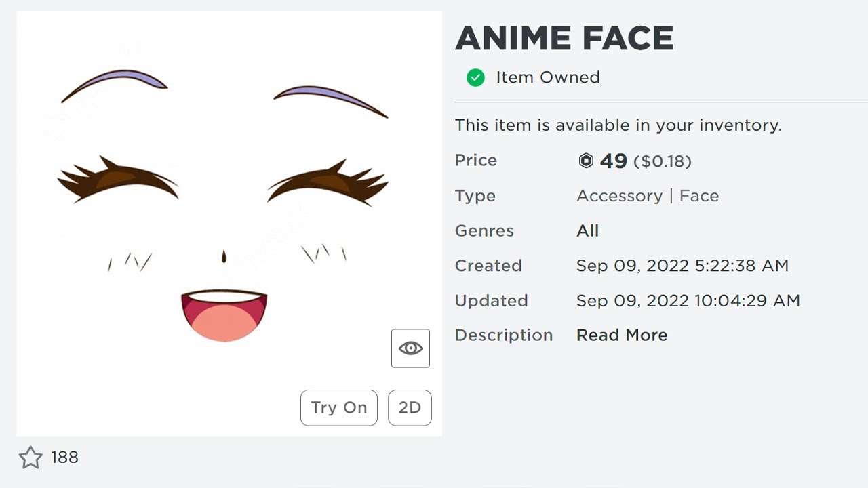Click the Created date value
Viewport: 868px width, 488px height.
click(682, 266)
